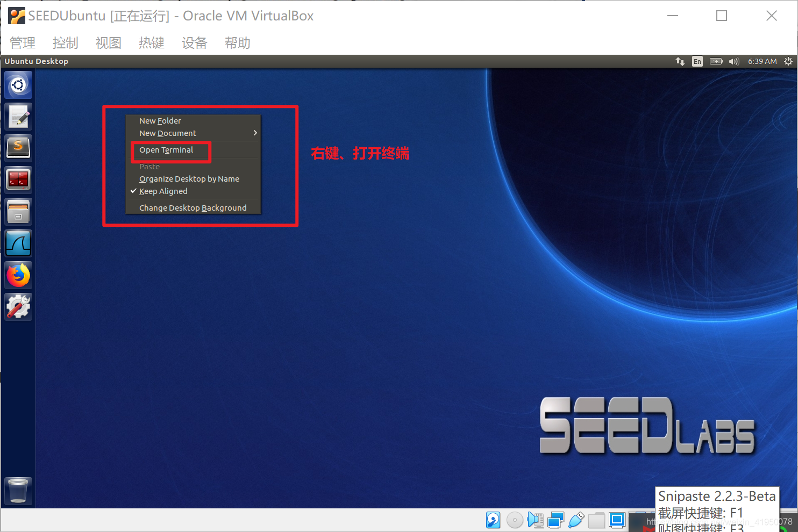The height and width of the screenshot is (532, 798).
Task: Launch the gedit text editor
Action: pyautogui.click(x=18, y=117)
